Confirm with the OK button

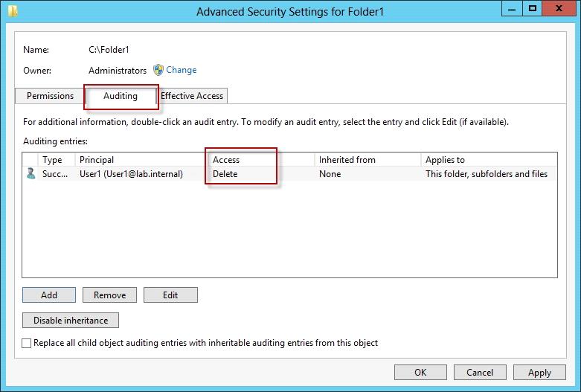(x=420, y=373)
